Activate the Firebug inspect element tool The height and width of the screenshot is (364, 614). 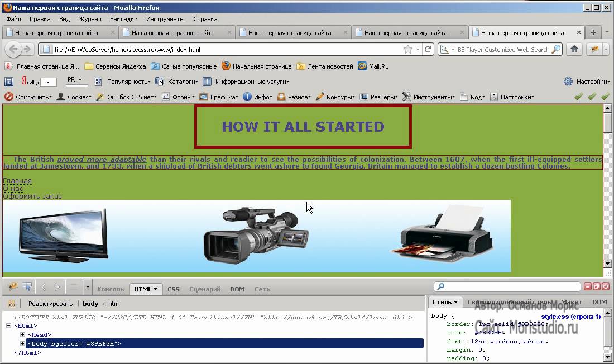(x=27, y=287)
